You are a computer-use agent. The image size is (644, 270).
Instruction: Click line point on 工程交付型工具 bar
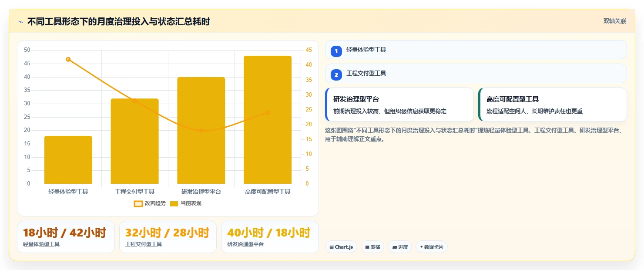coord(134,101)
